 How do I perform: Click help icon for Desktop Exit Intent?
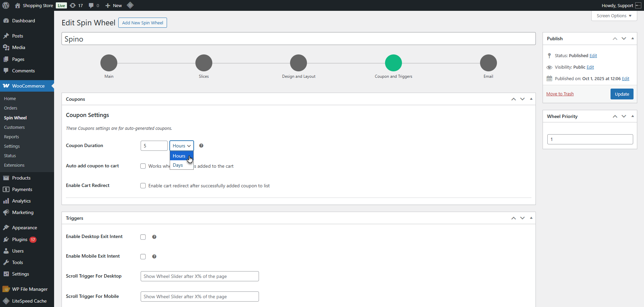click(154, 237)
